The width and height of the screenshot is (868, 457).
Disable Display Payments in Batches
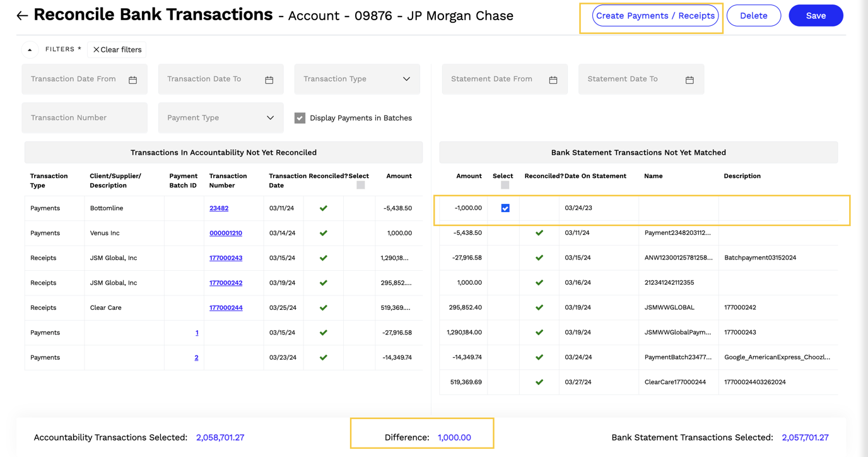(299, 117)
